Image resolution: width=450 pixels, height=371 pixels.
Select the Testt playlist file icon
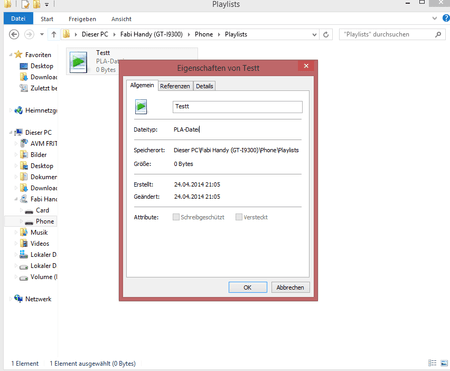78,62
